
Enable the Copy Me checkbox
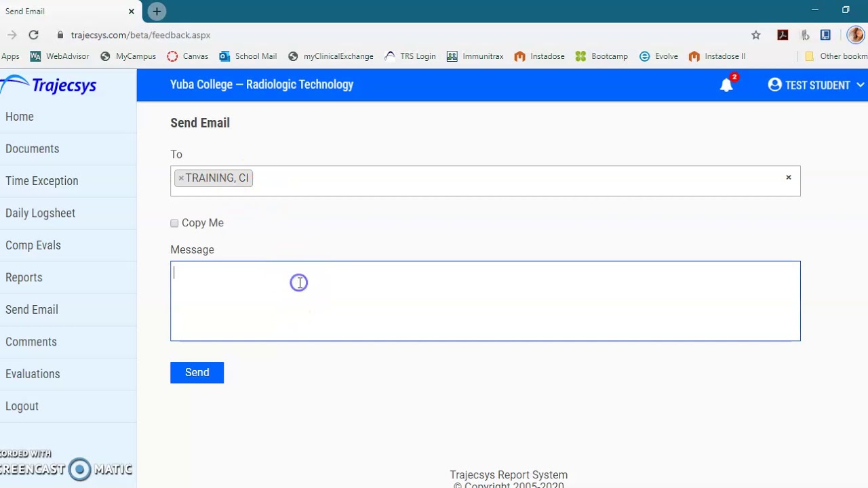click(x=174, y=223)
